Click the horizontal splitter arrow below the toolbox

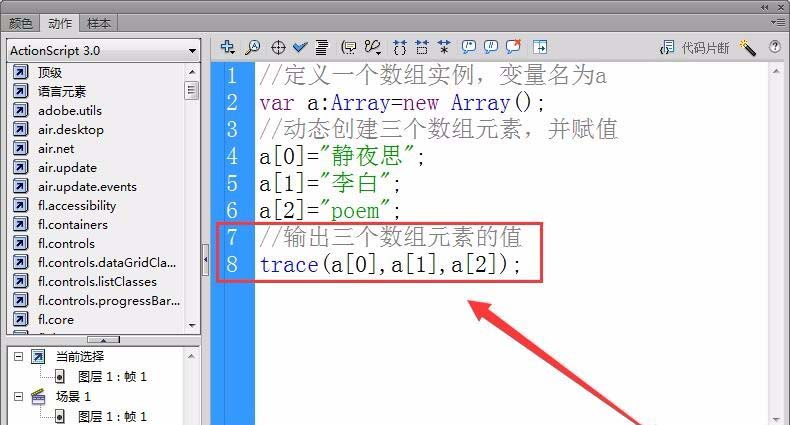click(103, 340)
